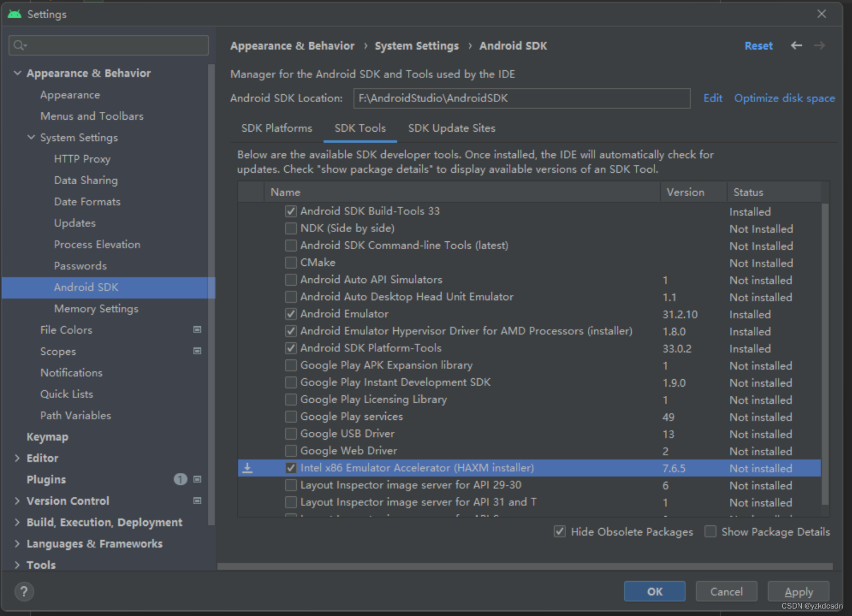
Task: Click the settings tree vertical scrollbar
Action: point(211,294)
